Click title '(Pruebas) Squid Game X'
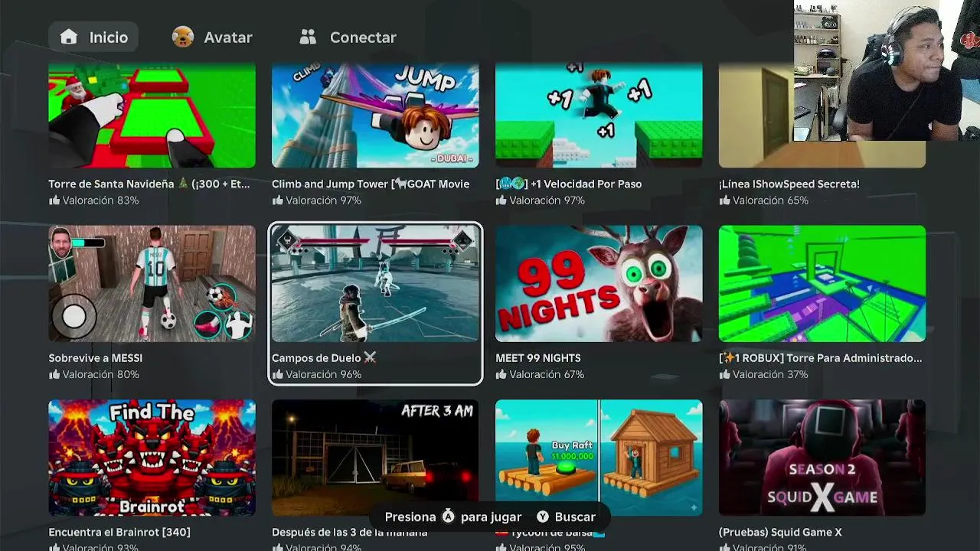The height and width of the screenshot is (551, 980). point(780,532)
